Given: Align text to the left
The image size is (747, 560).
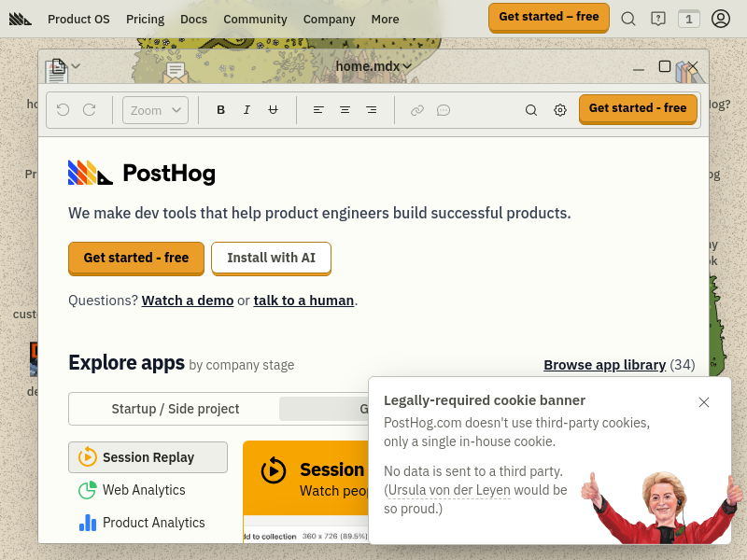Looking at the screenshot, I should (318, 110).
